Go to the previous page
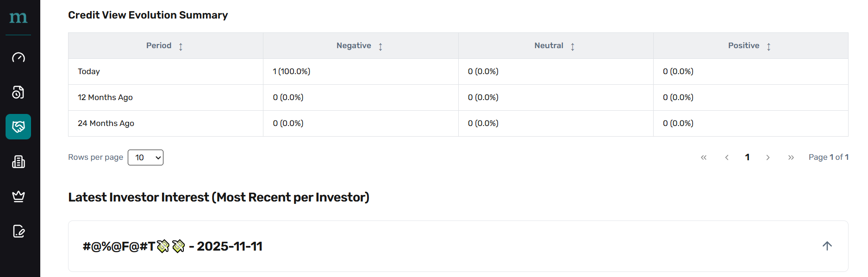 pos(727,157)
